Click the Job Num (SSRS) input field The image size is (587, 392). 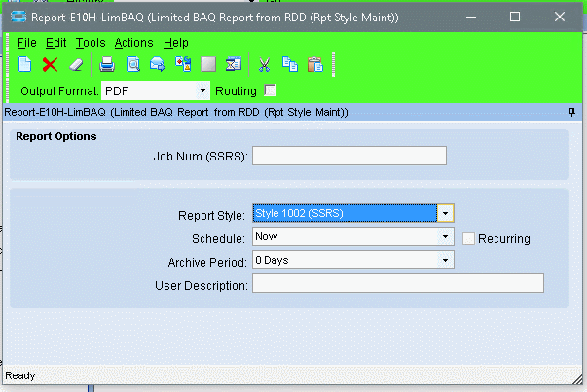point(349,156)
